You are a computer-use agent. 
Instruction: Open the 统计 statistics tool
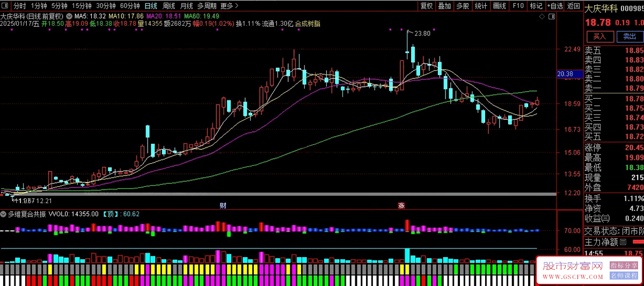481,6
